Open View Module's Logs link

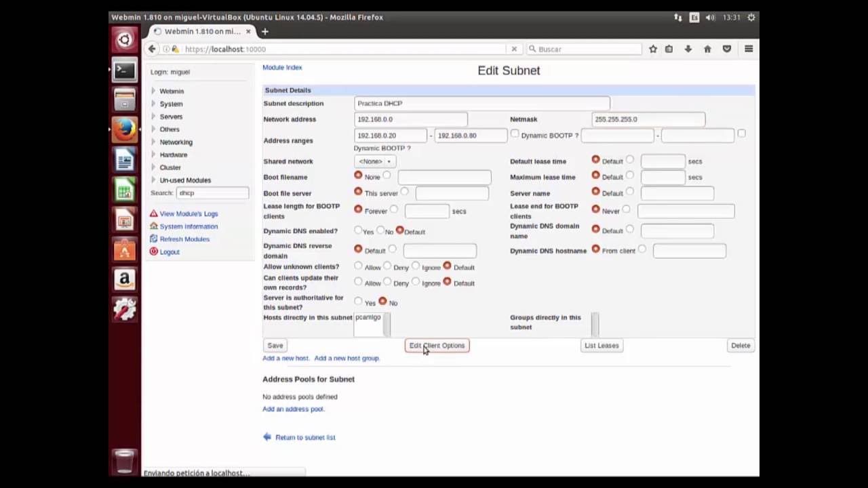click(x=189, y=213)
